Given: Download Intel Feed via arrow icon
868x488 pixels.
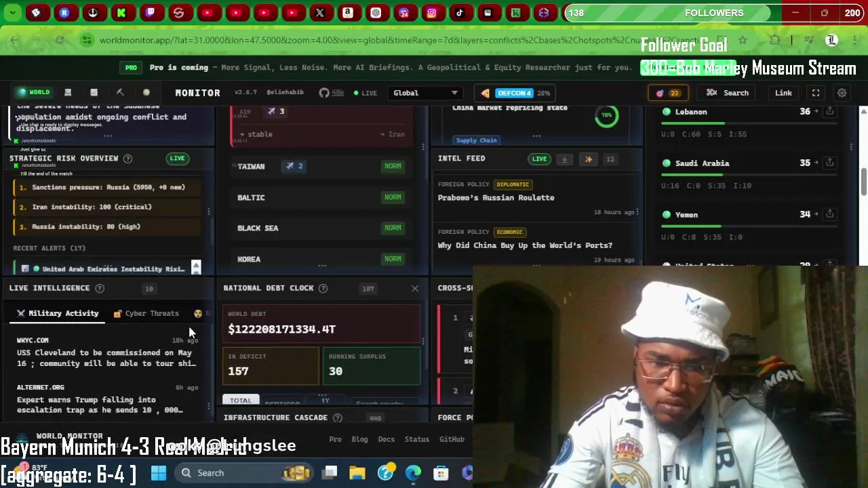Looking at the screenshot, I should point(564,159).
